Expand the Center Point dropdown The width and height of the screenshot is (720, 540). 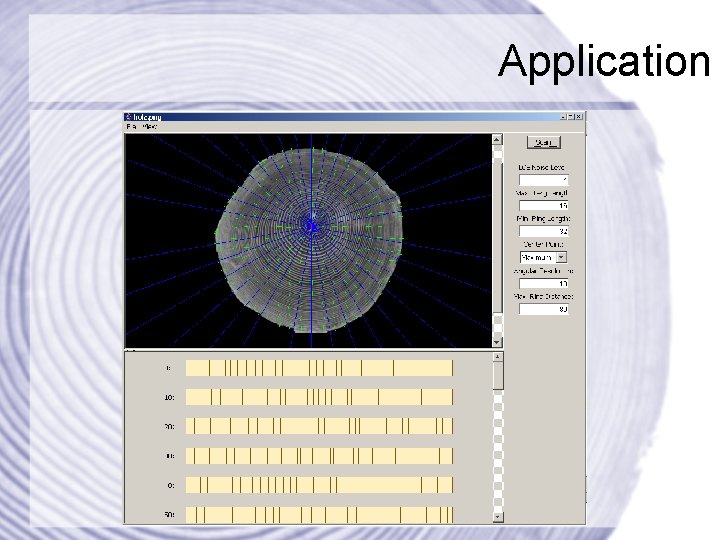pos(562,257)
